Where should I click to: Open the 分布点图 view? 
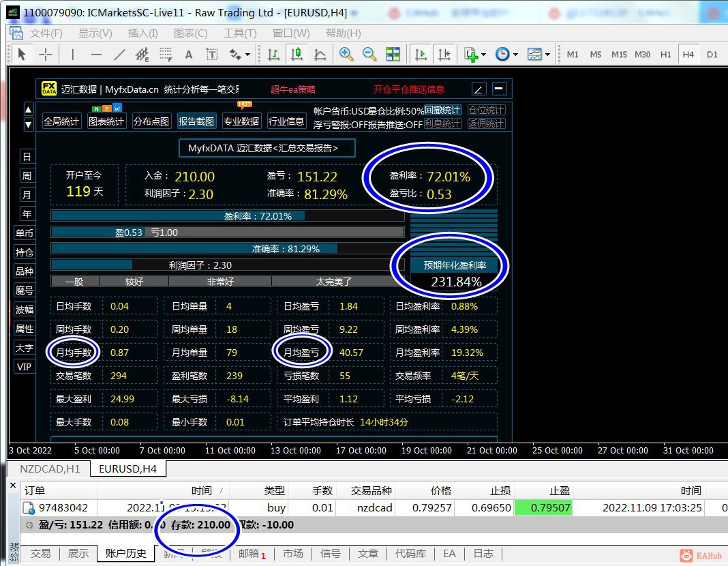pos(151,121)
